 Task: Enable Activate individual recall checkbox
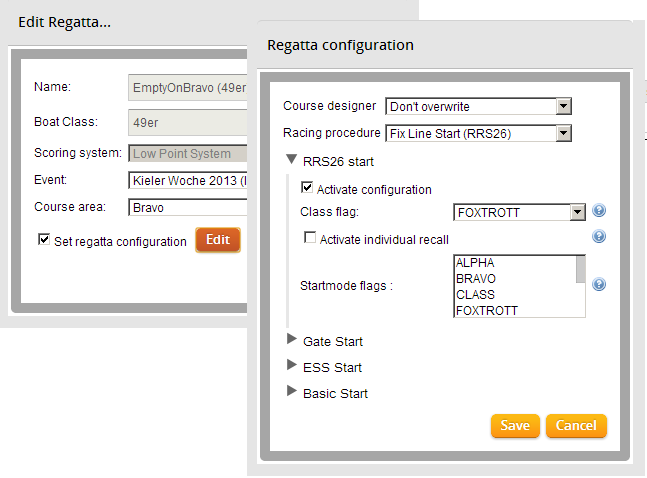coord(309,239)
